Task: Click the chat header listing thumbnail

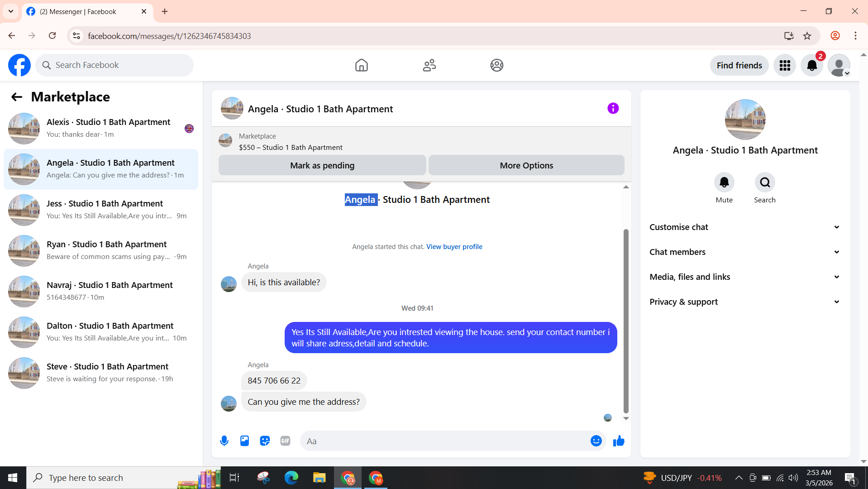Action: [232, 108]
